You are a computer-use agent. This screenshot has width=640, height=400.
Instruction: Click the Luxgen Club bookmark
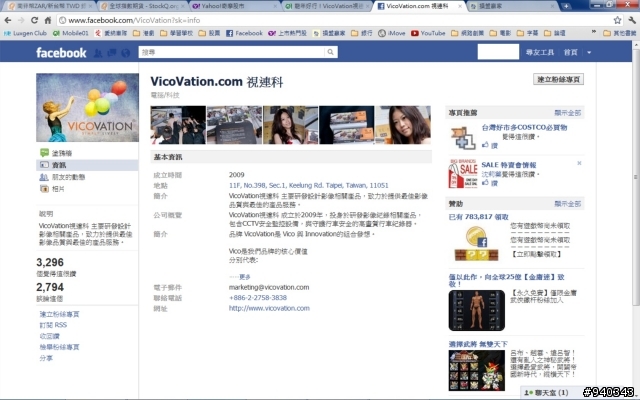[x=25, y=33]
